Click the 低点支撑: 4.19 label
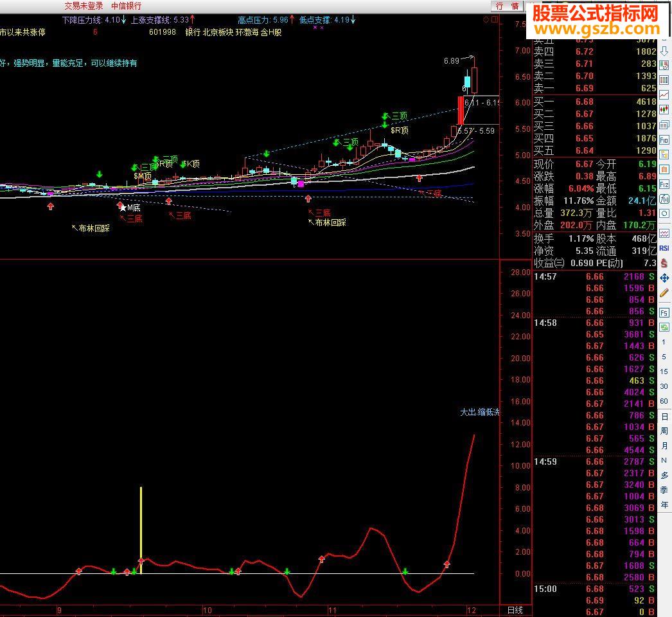 coord(328,20)
